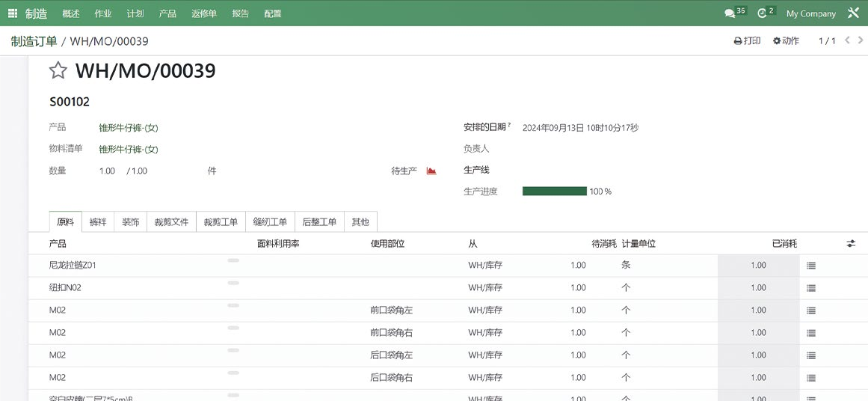
Task: Open the 报告 menu
Action: coord(240,13)
